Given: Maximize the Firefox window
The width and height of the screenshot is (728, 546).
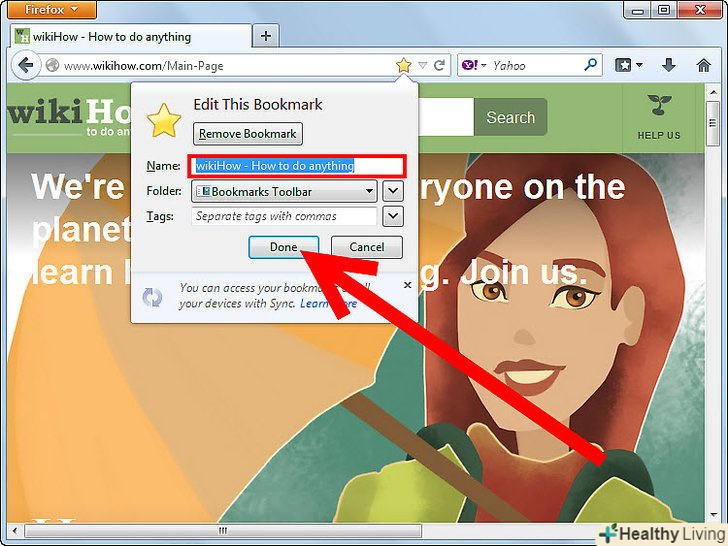Looking at the screenshot, I should (x=664, y=10).
